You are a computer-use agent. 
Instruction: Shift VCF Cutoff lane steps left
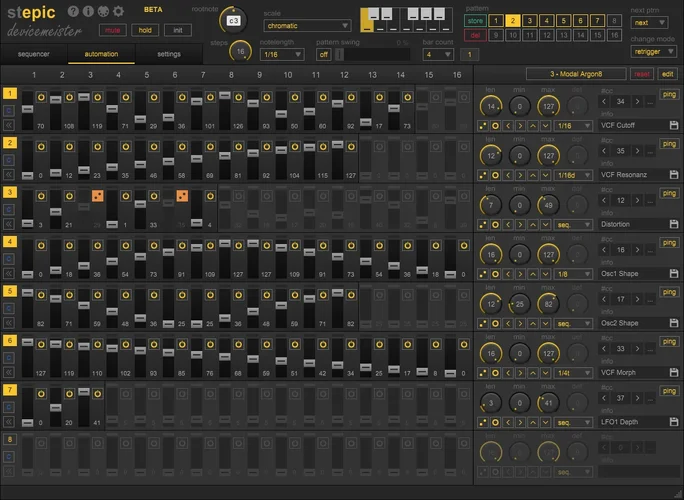[x=508, y=126]
